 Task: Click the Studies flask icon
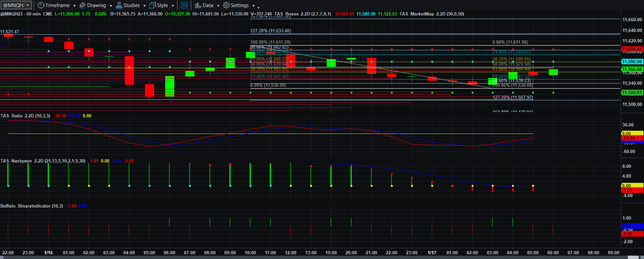(119, 5)
